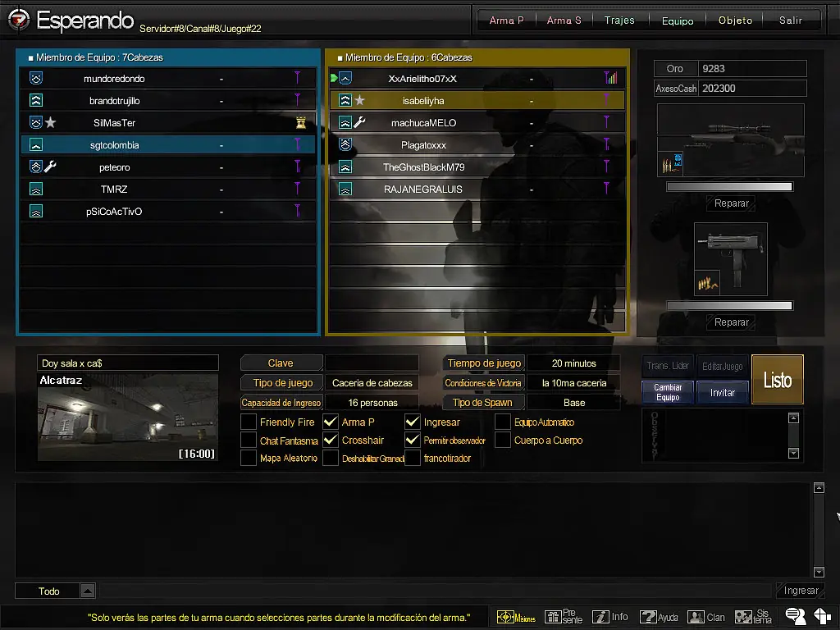Open the Ayuda help icon
Image resolution: width=840 pixels, height=630 pixels.
(x=659, y=617)
